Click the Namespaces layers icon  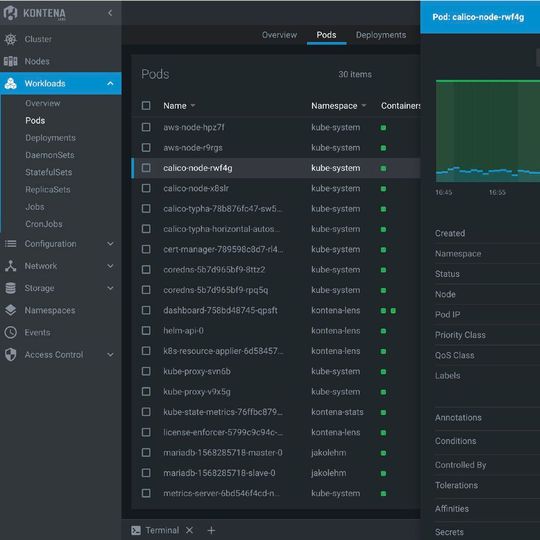coord(10,310)
